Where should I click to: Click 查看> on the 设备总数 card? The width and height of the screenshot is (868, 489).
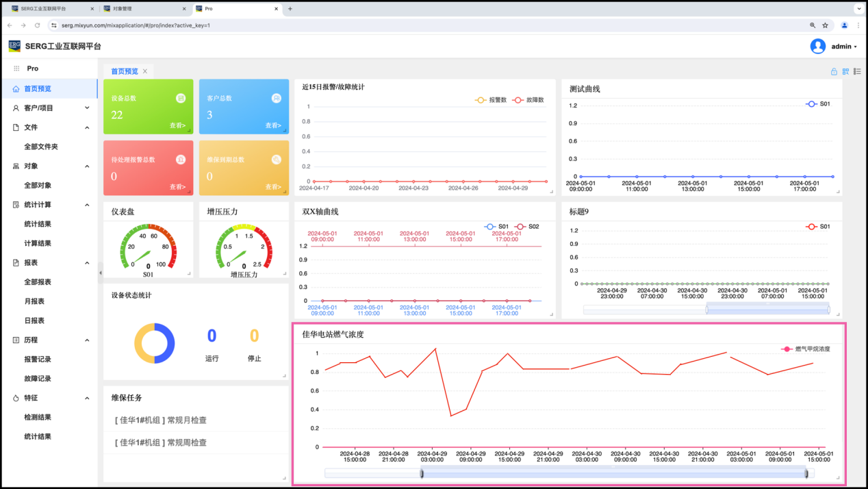pos(177,126)
